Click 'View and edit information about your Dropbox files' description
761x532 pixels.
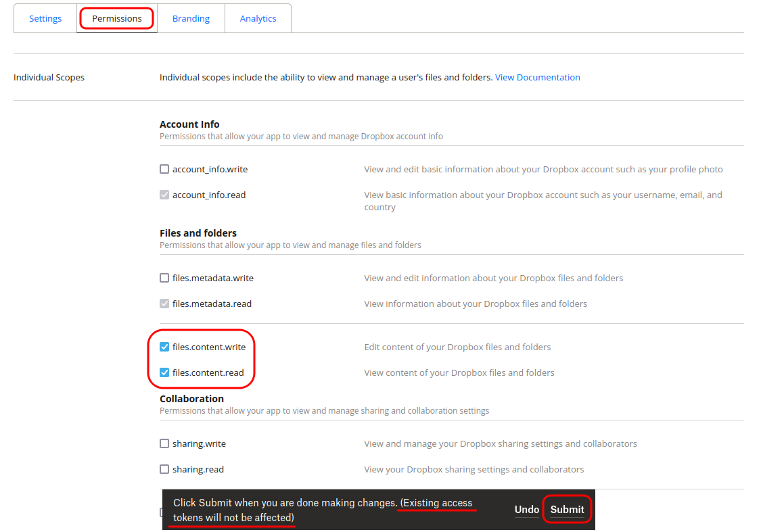coord(494,278)
